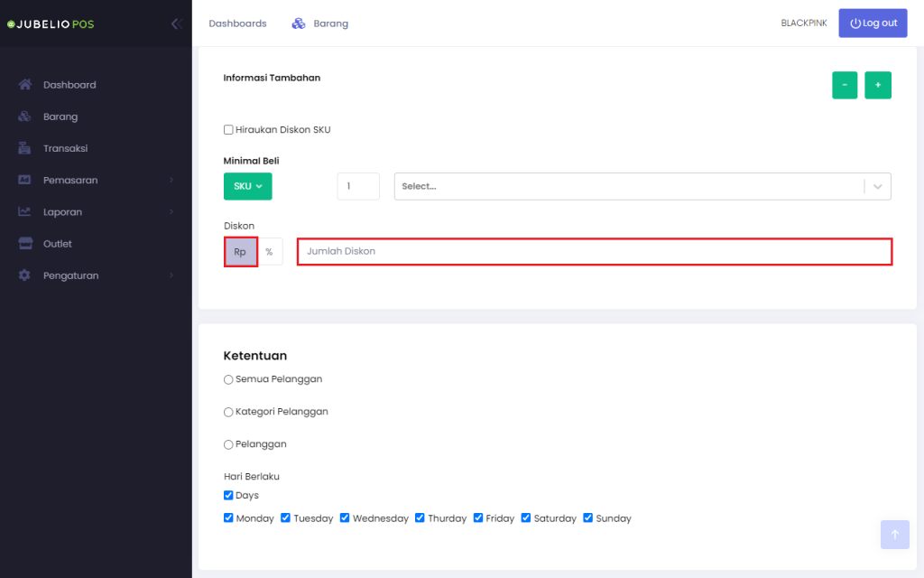The height and width of the screenshot is (578, 924).
Task: Select Semua Pelanggan radio option
Action: pos(228,379)
